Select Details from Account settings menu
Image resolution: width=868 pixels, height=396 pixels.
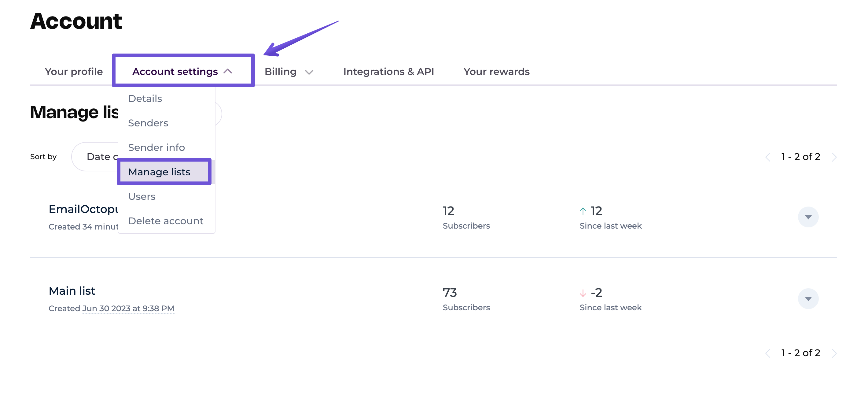[145, 99]
